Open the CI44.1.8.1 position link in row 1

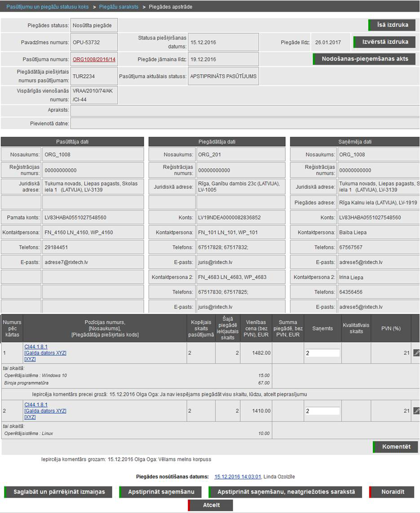tap(35, 347)
